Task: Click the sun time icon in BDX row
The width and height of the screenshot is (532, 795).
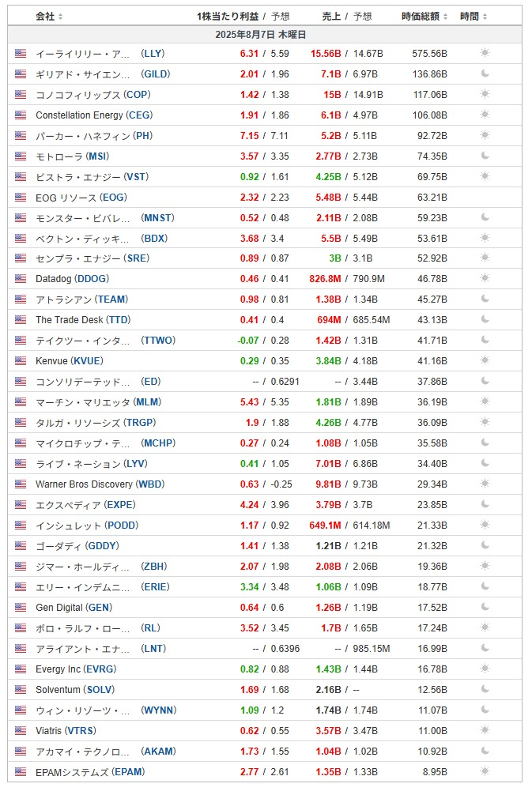Action: click(485, 237)
